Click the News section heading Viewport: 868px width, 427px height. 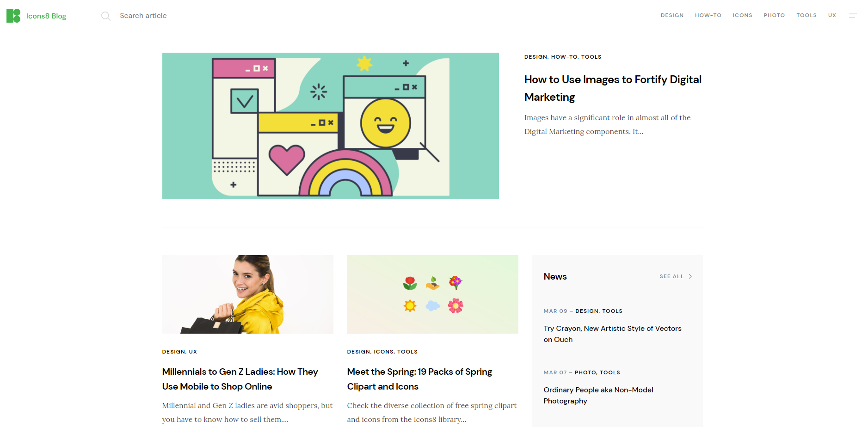pyautogui.click(x=555, y=276)
